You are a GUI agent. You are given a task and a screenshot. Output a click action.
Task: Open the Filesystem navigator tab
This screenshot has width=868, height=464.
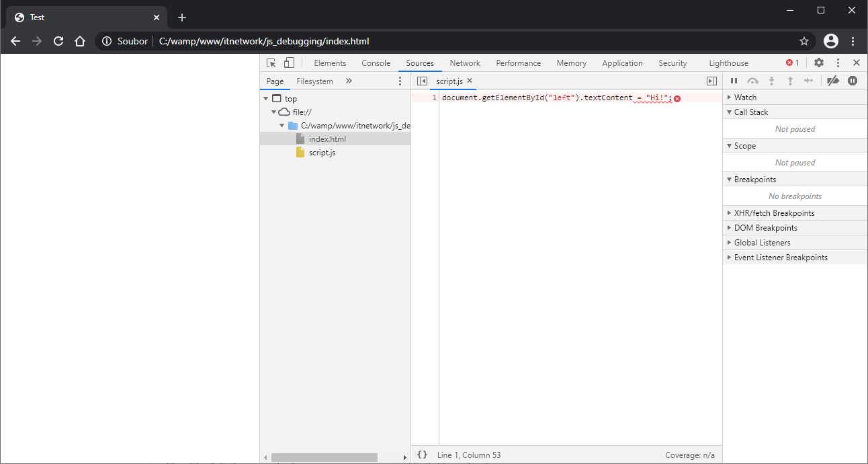tap(314, 81)
